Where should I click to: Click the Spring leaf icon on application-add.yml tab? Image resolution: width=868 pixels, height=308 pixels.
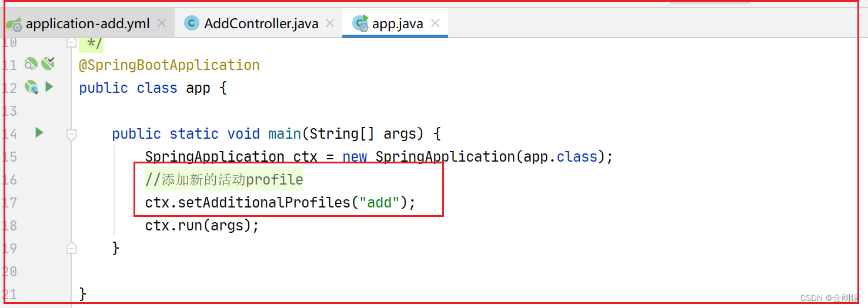pyautogui.click(x=14, y=24)
